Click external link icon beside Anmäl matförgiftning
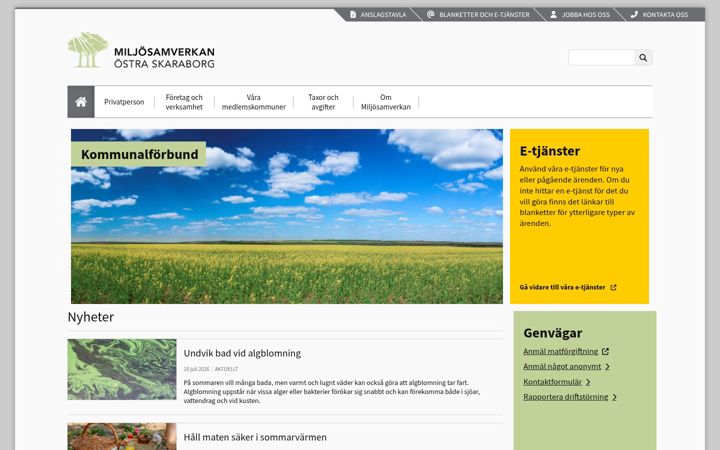The height and width of the screenshot is (450, 720). point(605,351)
